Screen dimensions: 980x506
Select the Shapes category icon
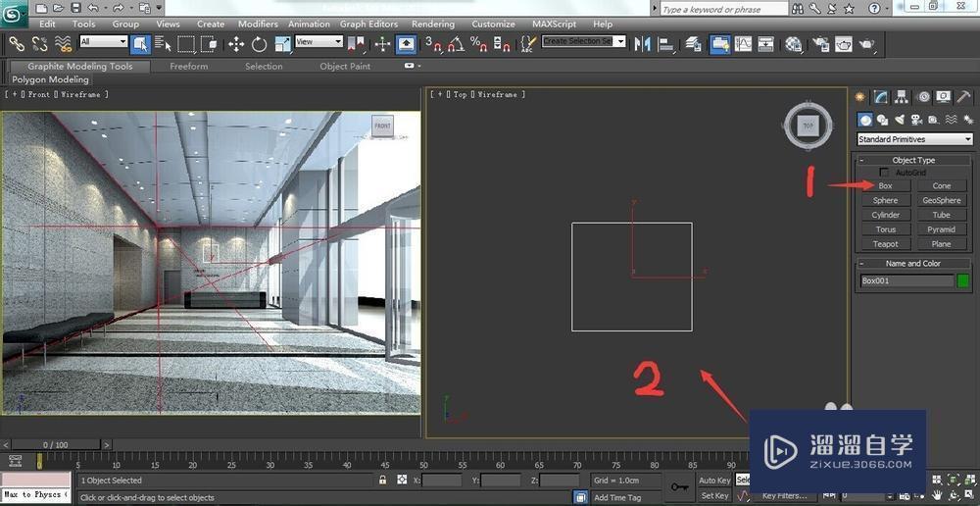[882, 120]
